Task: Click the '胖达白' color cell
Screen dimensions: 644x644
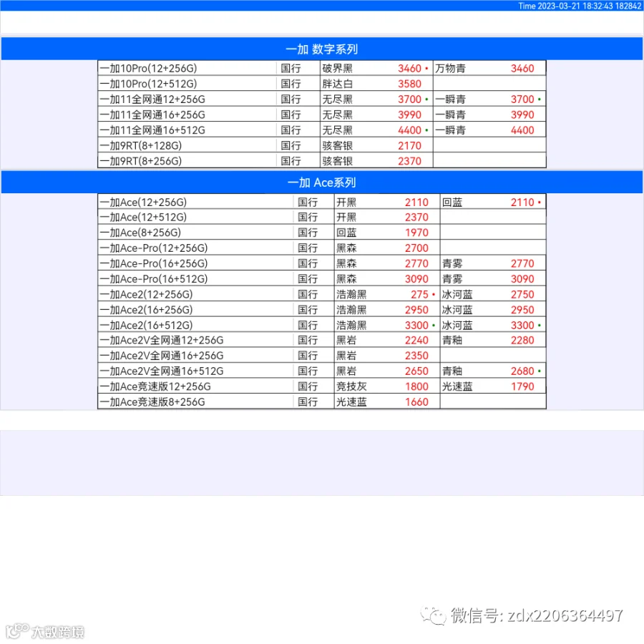Action: coord(338,84)
